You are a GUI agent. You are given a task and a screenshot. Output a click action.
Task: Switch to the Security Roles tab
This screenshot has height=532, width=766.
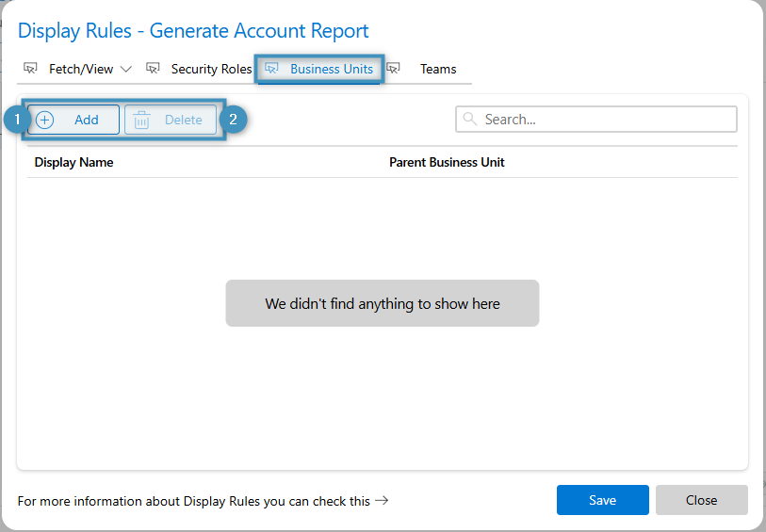(211, 69)
